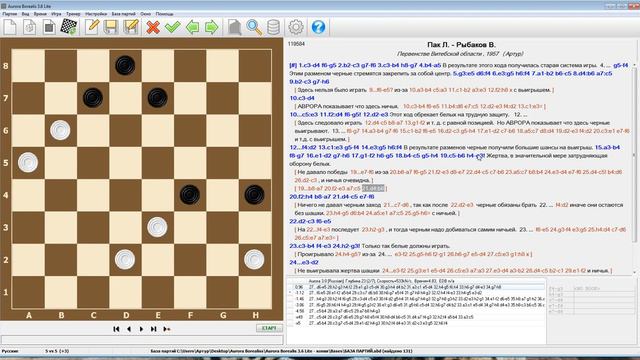Image resolution: width=640 pixels, height=360 pixels.
Task: Open the Вид menu
Action: coord(25,14)
